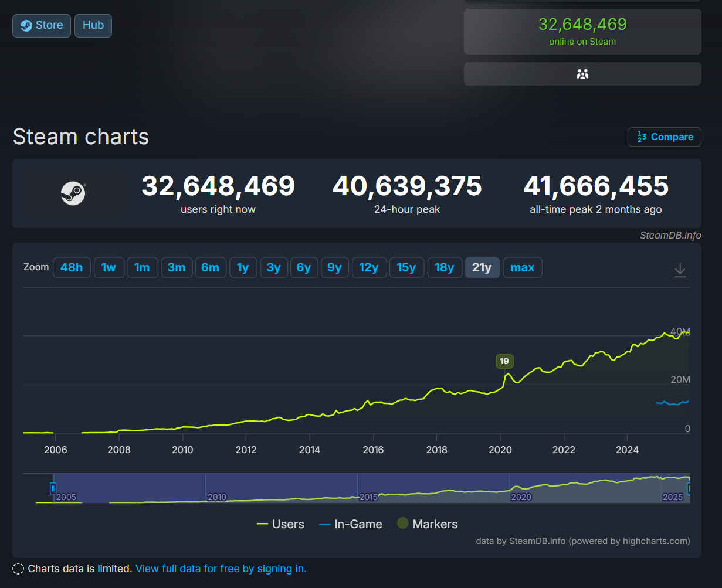Grab the right navigator range handle
The width and height of the screenshot is (722, 588).
pyautogui.click(x=689, y=488)
